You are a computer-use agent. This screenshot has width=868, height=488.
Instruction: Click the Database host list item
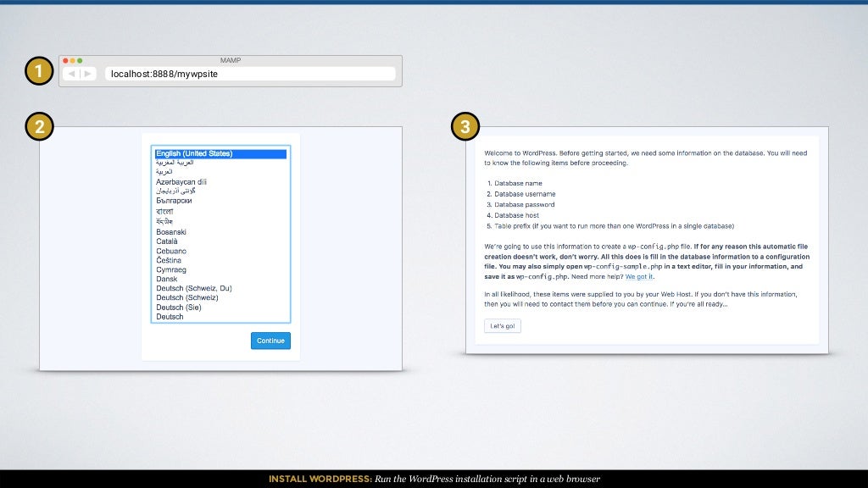click(x=516, y=215)
